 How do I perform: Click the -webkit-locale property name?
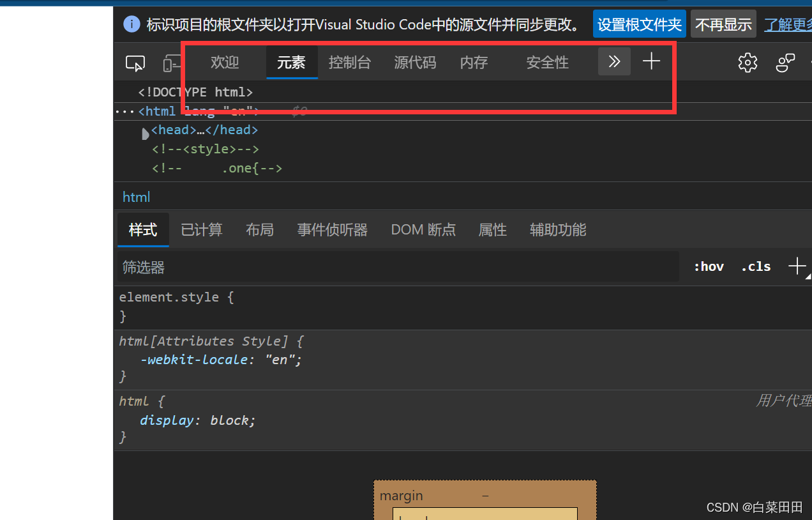[193, 360]
